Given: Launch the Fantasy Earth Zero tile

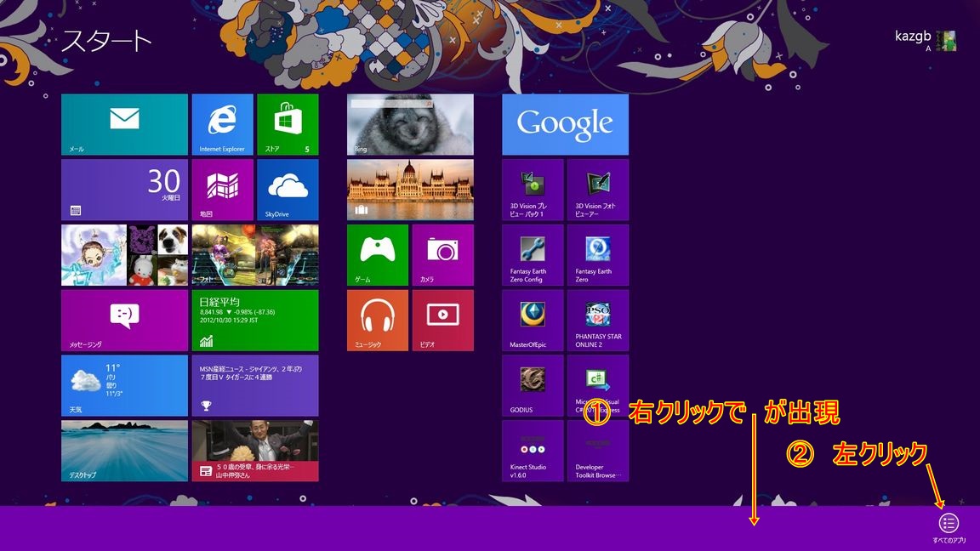Looking at the screenshot, I should pos(597,255).
